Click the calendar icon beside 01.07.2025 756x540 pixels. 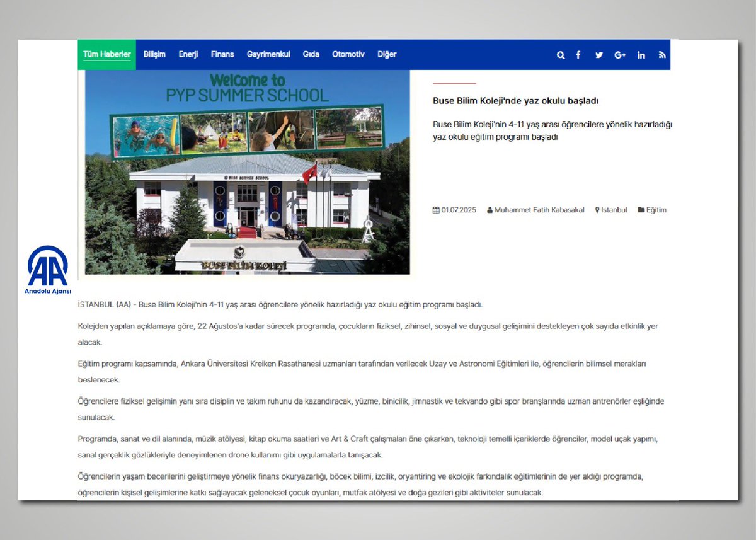436,210
